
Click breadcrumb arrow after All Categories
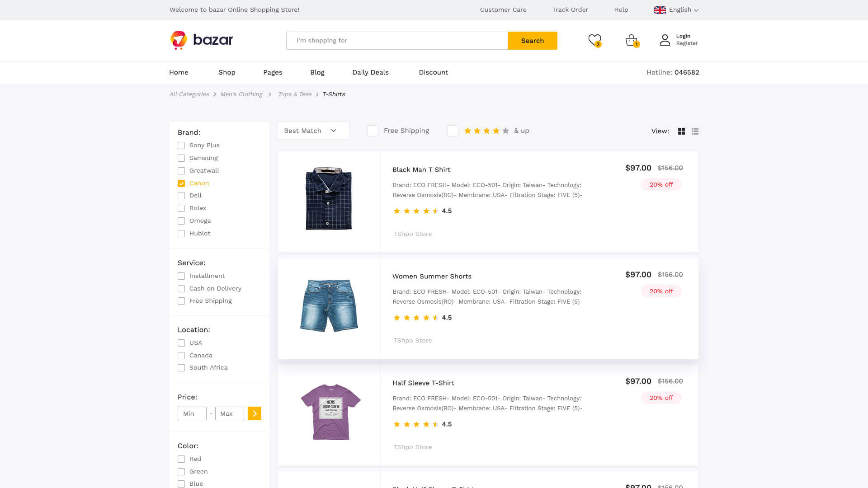215,94
